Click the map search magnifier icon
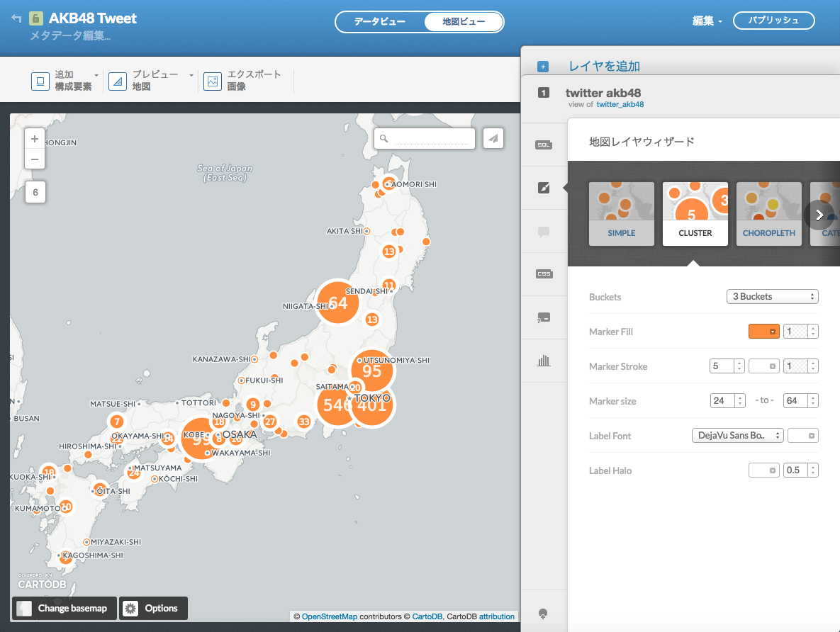Viewport: 840px width, 632px height. [x=383, y=138]
